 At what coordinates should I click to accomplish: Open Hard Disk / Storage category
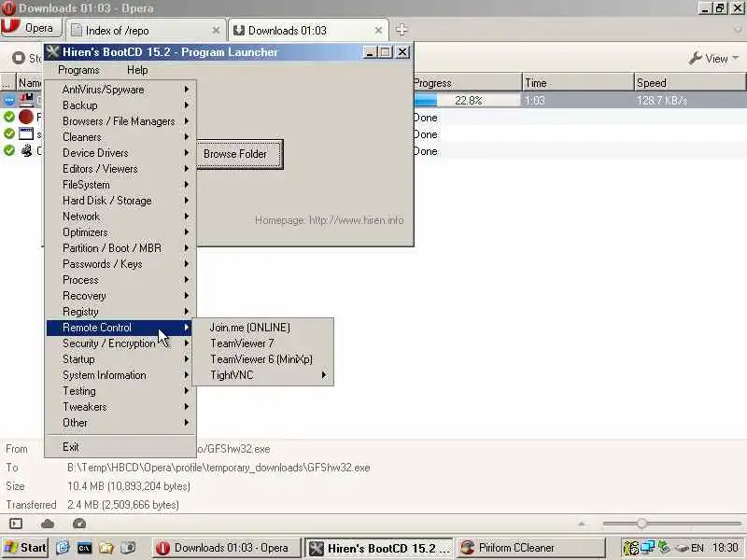click(x=121, y=201)
